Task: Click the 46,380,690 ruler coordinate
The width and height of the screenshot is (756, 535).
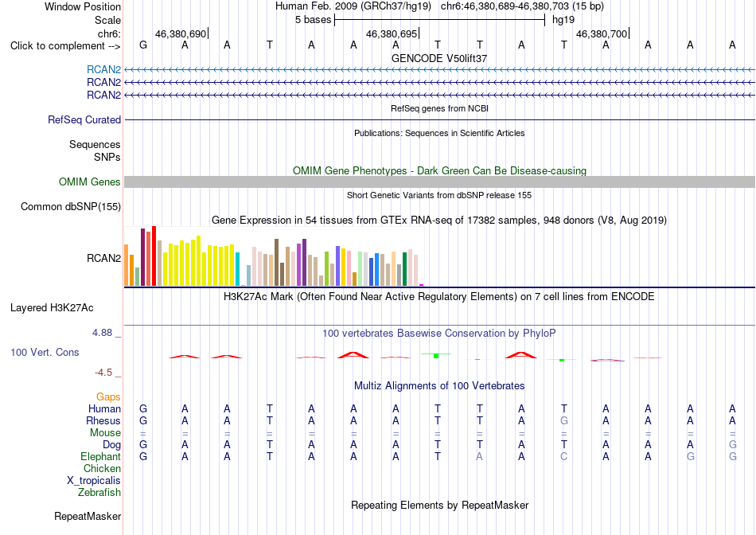Action: [x=181, y=33]
